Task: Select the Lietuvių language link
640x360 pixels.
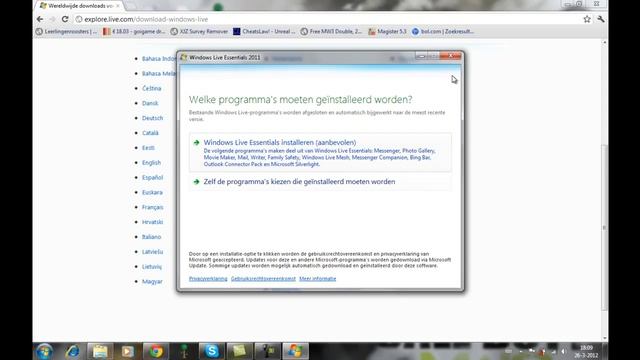Action: [x=152, y=267]
